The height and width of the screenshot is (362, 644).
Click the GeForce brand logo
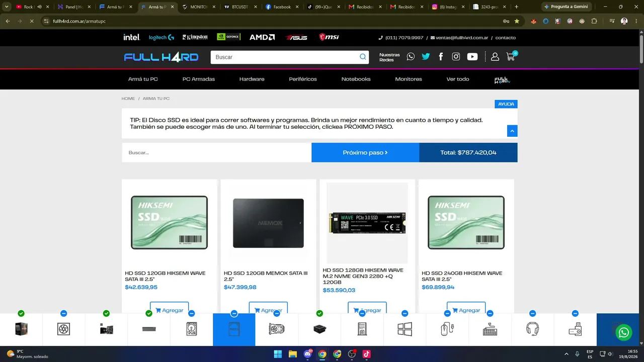(x=228, y=37)
